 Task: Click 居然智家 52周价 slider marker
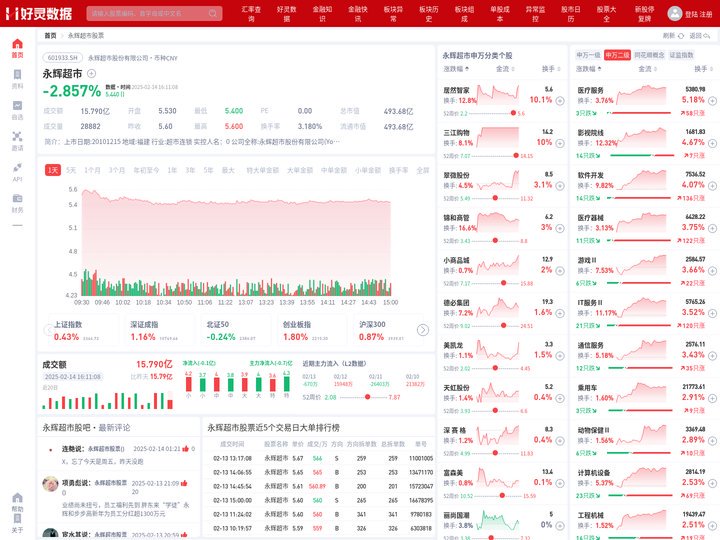(x=513, y=113)
